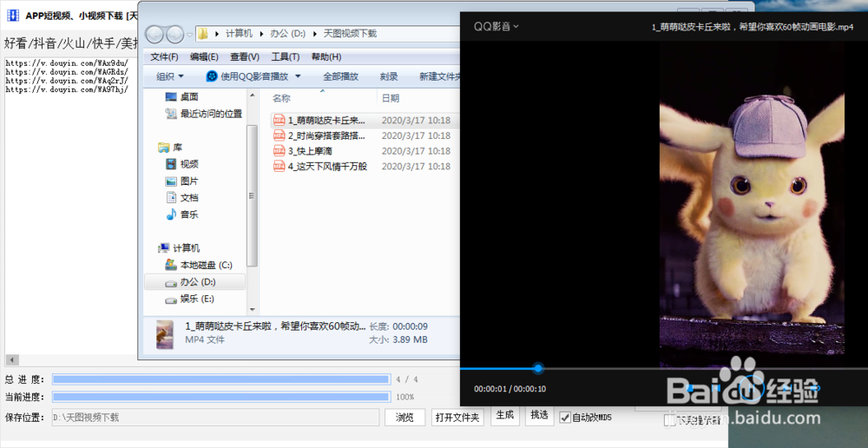
Task: Click the video thumbnail in the details pane
Action: [165, 334]
